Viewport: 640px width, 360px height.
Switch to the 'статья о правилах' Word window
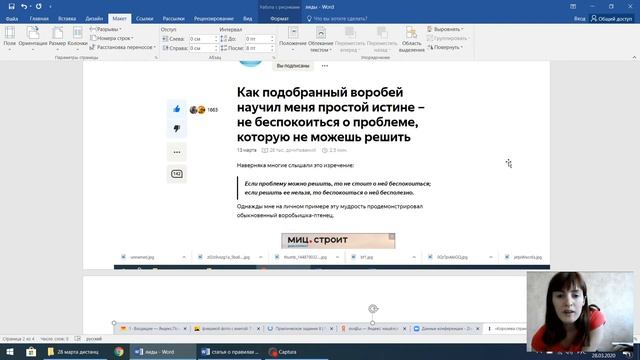pos(230,352)
